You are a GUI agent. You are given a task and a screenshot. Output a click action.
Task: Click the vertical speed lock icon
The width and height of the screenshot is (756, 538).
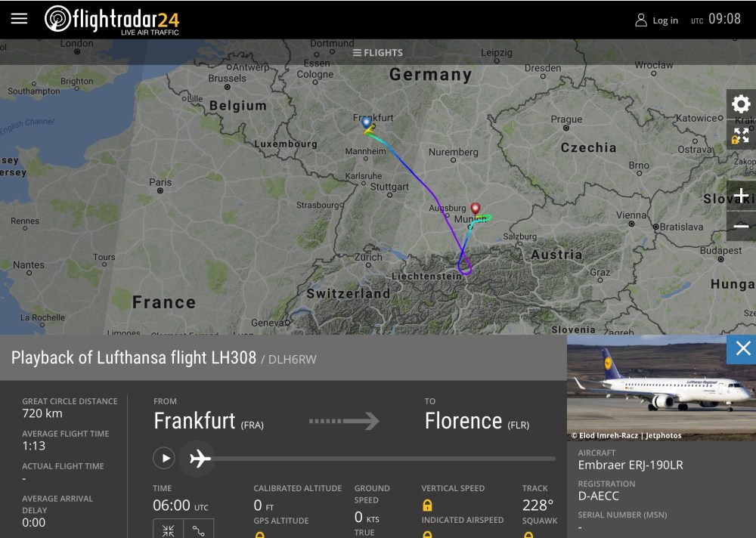coord(427,505)
